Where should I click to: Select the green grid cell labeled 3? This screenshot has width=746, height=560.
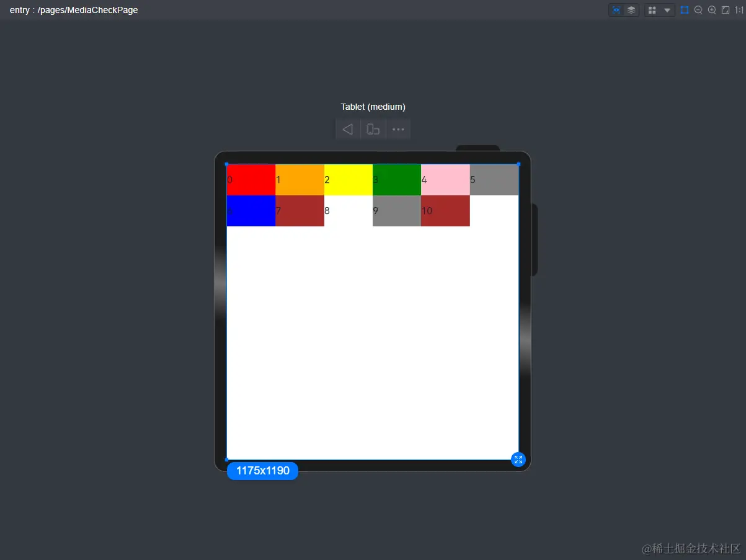(x=397, y=180)
